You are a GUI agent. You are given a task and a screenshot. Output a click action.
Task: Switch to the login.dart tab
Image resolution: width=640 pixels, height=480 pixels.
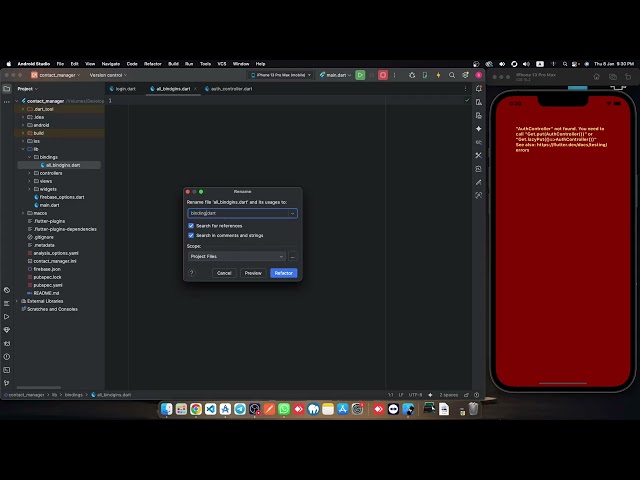coord(122,89)
